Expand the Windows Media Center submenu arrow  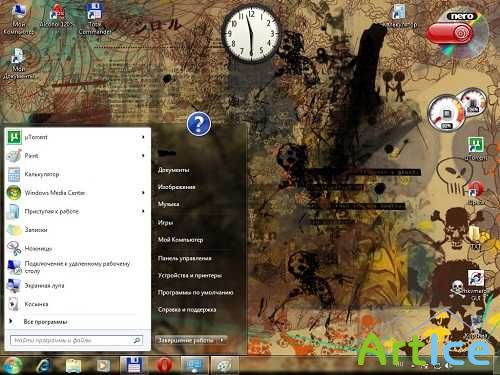[143, 193]
